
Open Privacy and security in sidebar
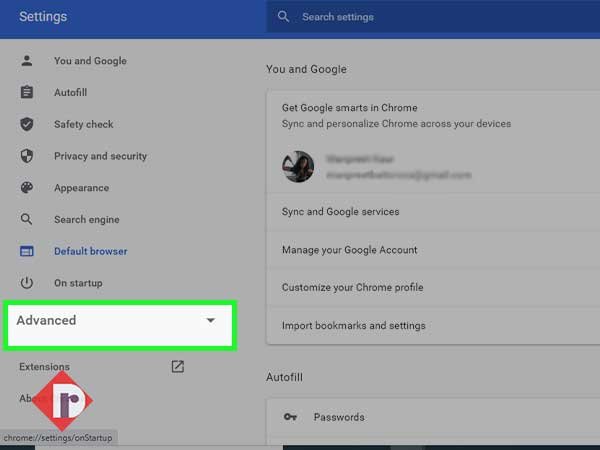pos(101,156)
